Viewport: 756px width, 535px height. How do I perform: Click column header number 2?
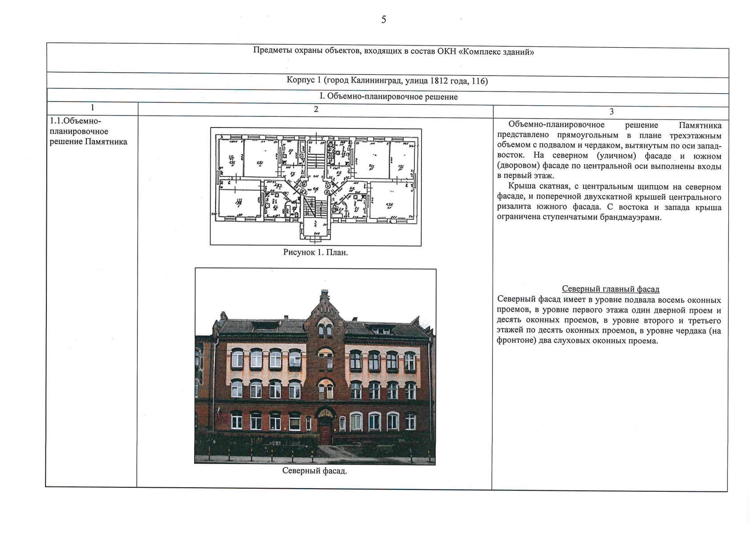point(315,109)
